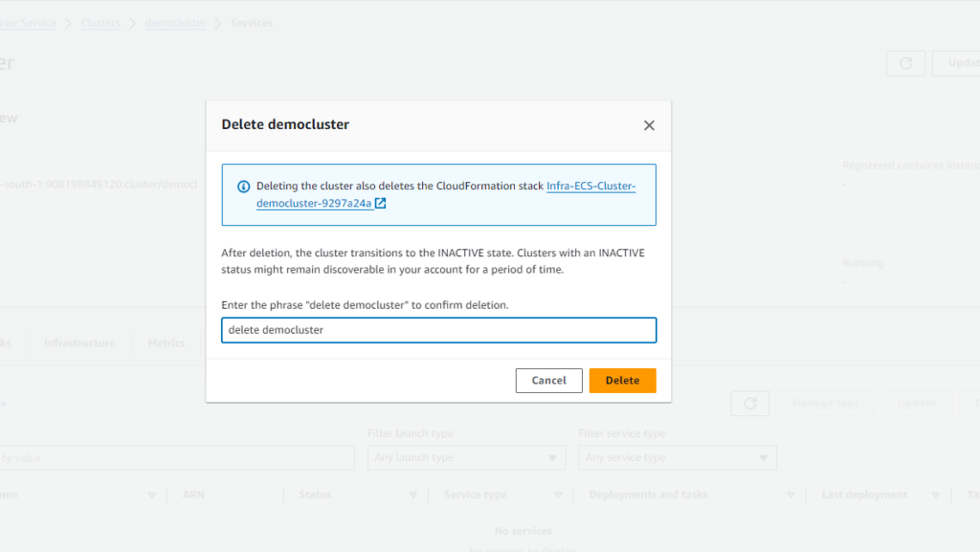980x552 pixels.
Task: Sort by the Service type column arrow
Action: (558, 495)
